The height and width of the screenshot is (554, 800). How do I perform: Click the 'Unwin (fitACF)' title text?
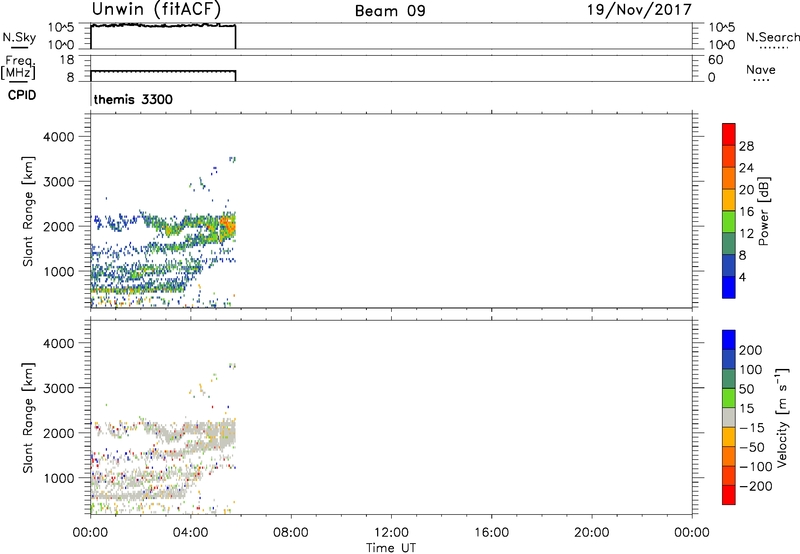(x=156, y=9)
